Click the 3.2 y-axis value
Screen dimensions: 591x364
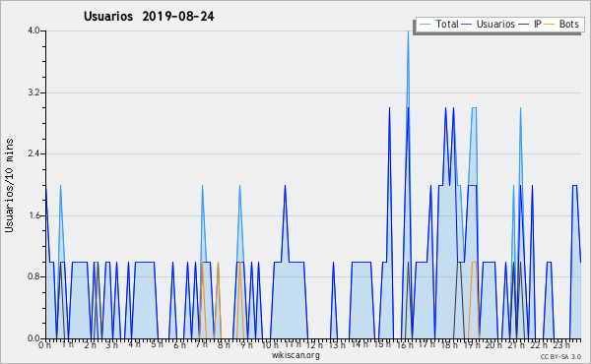[33, 92]
